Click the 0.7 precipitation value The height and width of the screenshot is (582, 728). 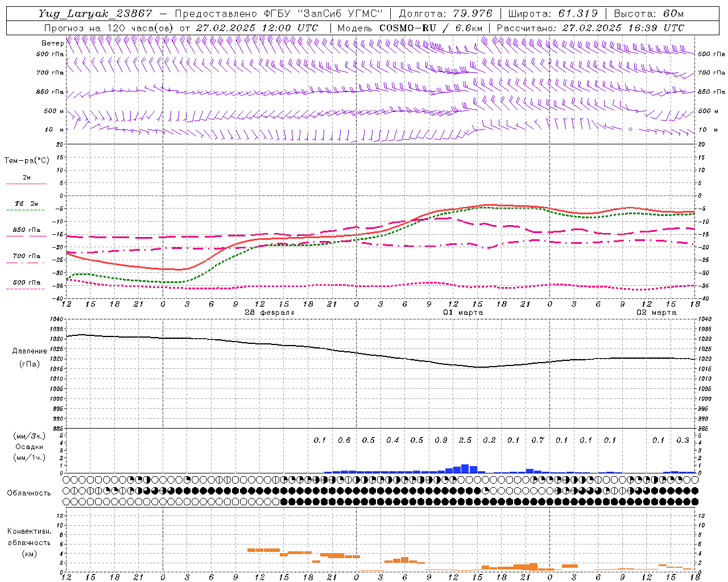point(537,440)
